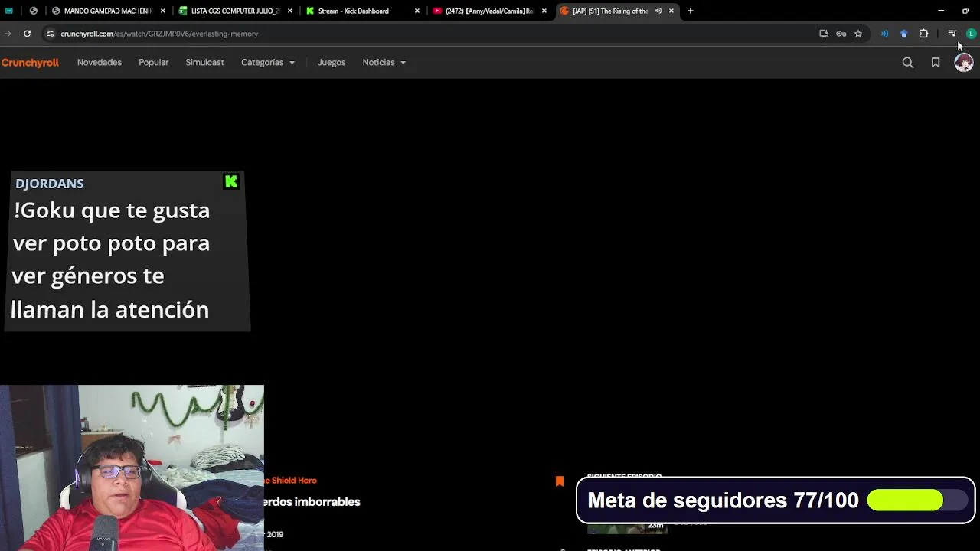Close the Stream - Kick Dashboard tab
This screenshot has width=980, height=551.
point(416,11)
